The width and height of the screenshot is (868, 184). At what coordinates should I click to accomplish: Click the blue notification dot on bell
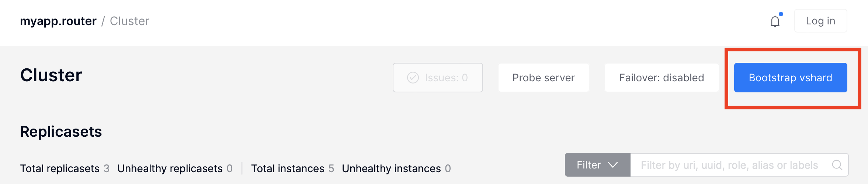(781, 14)
